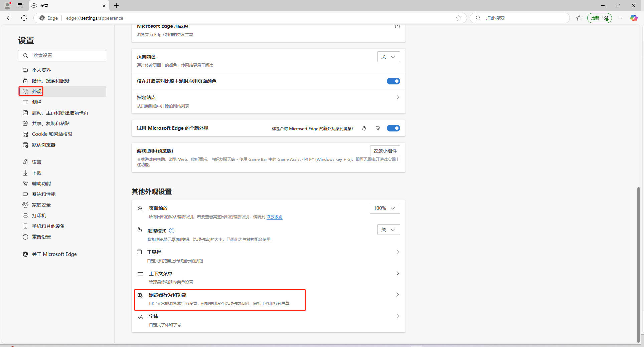Close the 设置 tab
Image resolution: width=644 pixels, height=347 pixels.
[x=104, y=6]
